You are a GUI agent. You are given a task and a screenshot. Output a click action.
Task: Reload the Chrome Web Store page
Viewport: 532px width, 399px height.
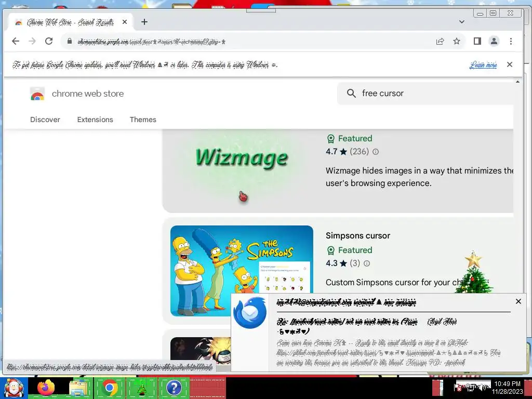click(49, 41)
